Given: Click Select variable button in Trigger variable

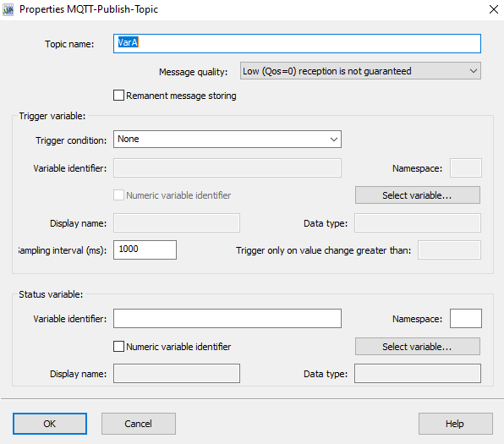Looking at the screenshot, I should pyautogui.click(x=418, y=195).
